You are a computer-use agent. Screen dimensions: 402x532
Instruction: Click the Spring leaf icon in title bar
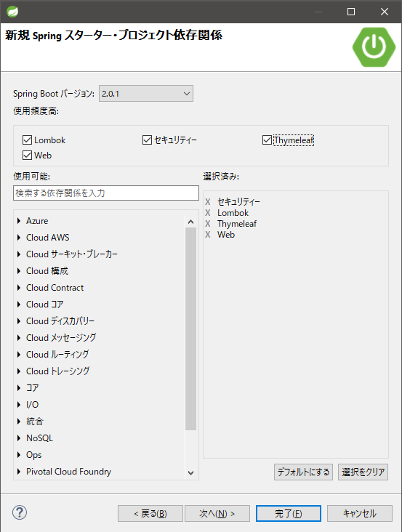click(12, 12)
